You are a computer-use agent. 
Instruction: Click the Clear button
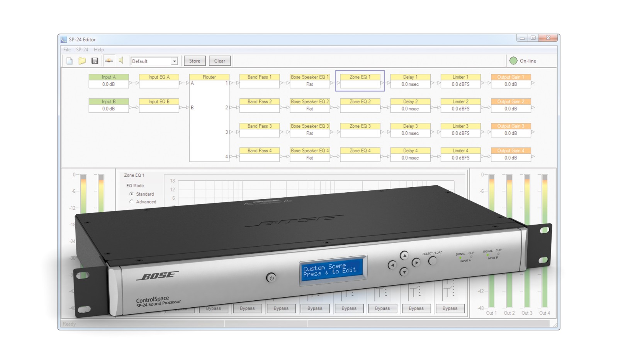tap(219, 61)
